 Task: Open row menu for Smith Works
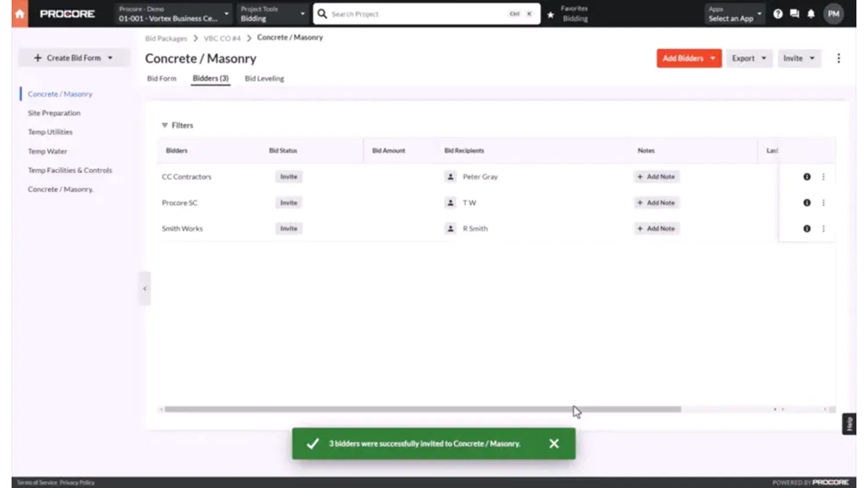tap(823, 229)
